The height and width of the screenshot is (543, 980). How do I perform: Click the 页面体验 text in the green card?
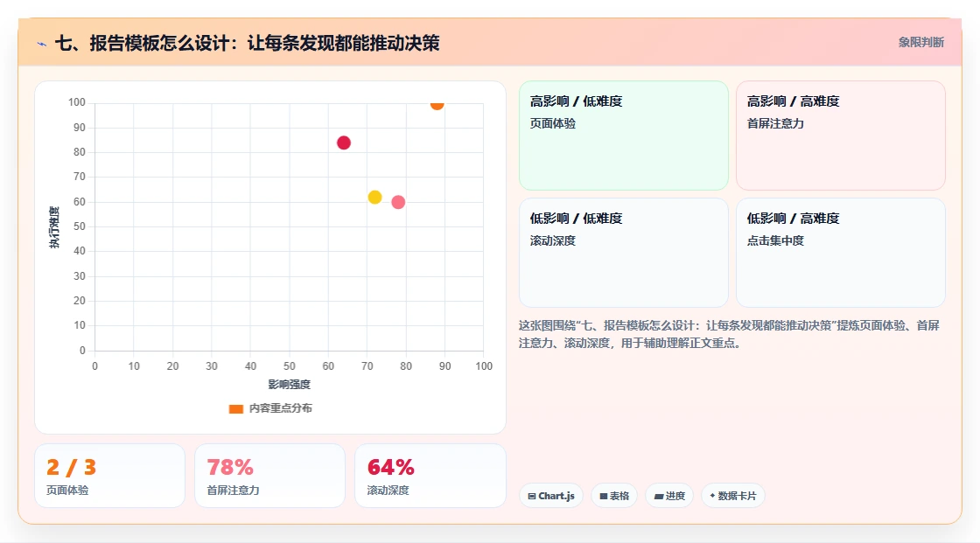click(x=552, y=123)
